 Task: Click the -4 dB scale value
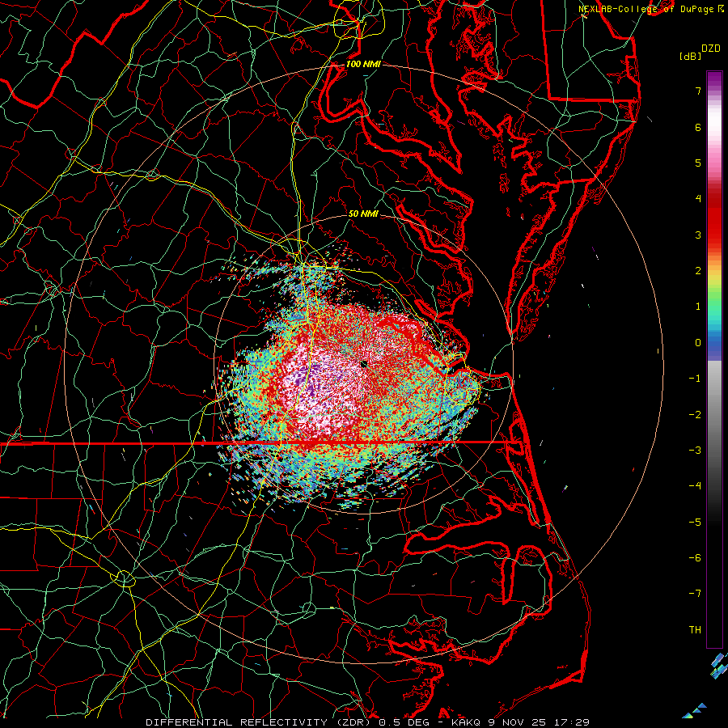695,486
